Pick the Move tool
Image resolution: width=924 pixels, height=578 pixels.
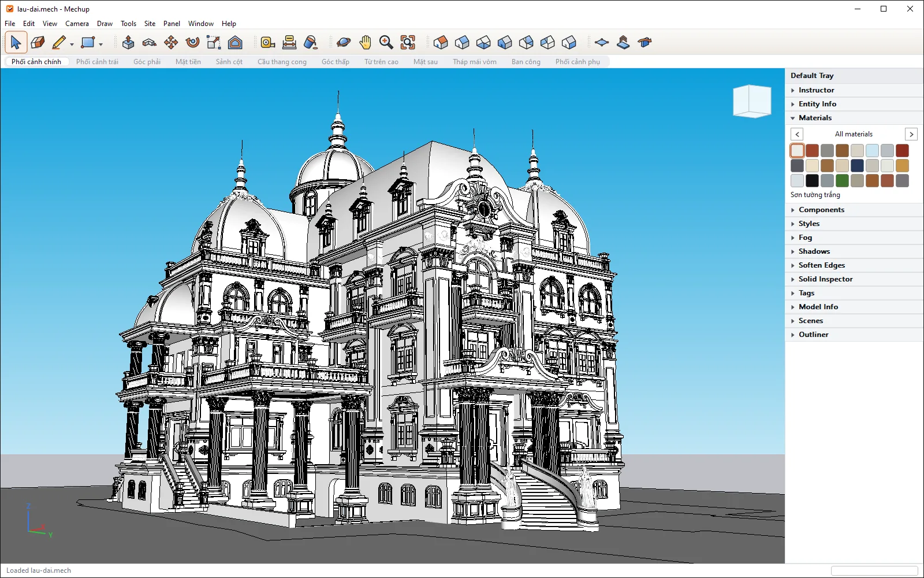pos(171,42)
